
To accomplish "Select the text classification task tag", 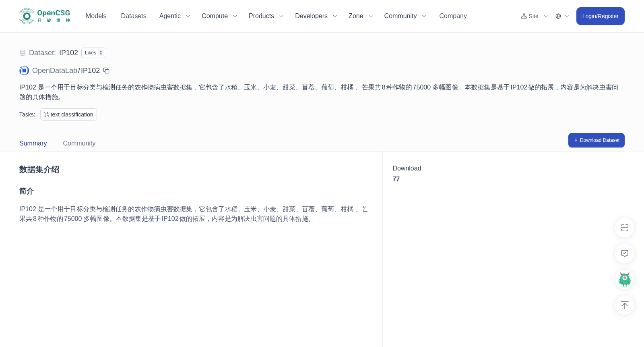I will coord(68,114).
